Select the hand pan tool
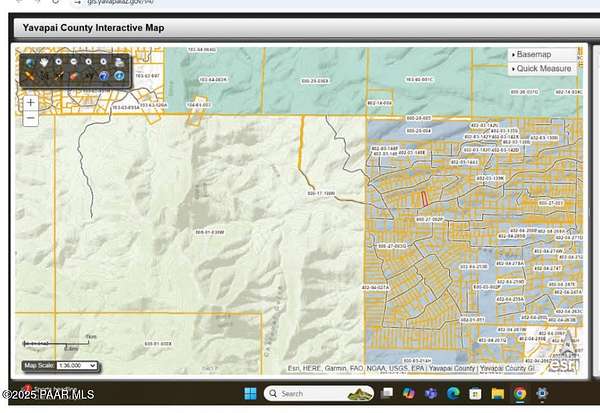600x413 pixels. pos(44,62)
